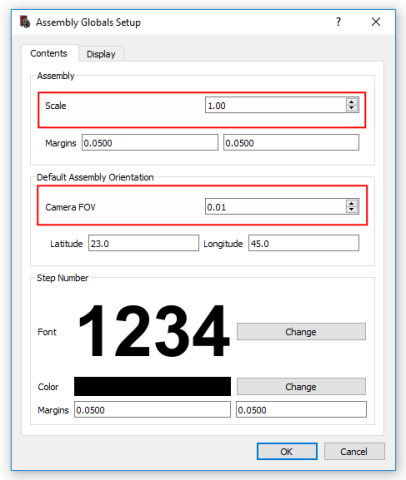This screenshot has width=406, height=480.
Task: Click the Longitude input field
Action: coord(304,243)
